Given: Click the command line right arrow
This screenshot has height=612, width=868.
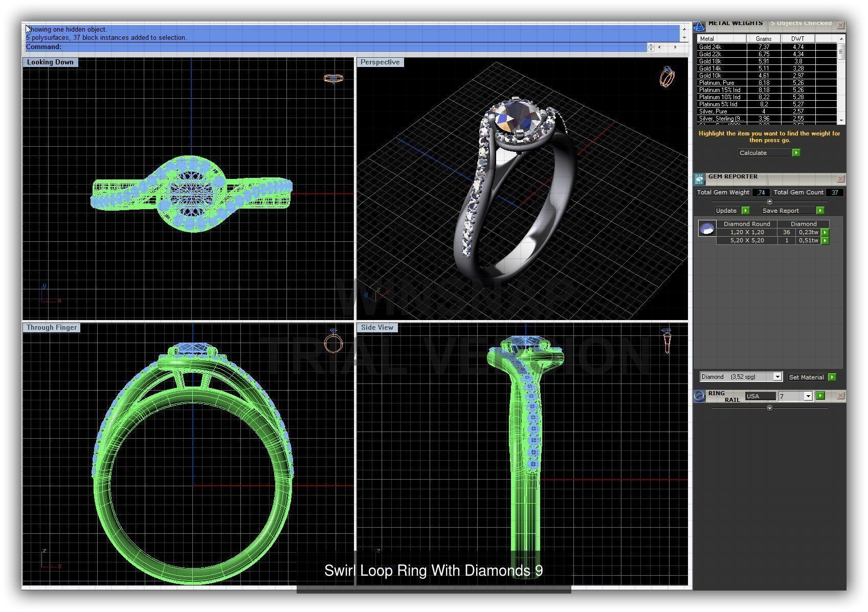Looking at the screenshot, I should pyautogui.click(x=675, y=47).
